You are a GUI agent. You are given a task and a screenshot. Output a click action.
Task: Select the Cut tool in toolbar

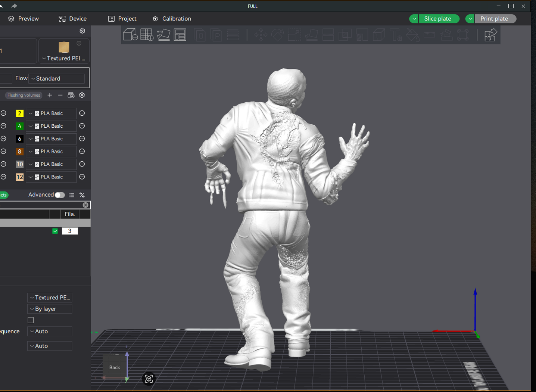click(328, 35)
